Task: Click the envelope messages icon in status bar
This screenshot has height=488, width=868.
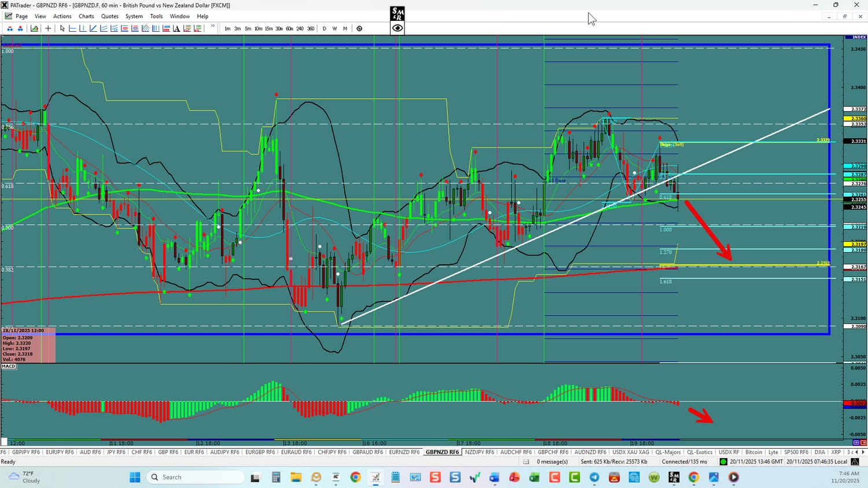Action: tap(526, 462)
